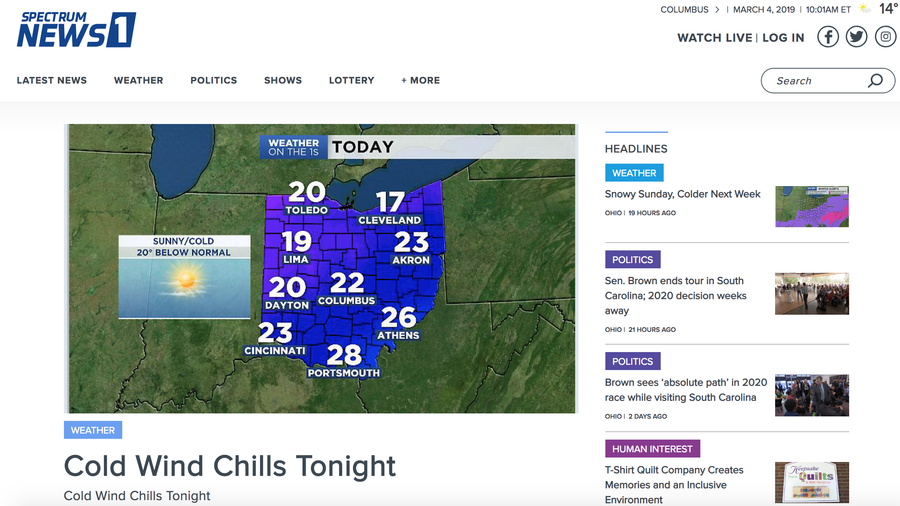Open the Weather nav menu item
The width and height of the screenshot is (900, 506).
coord(138,80)
